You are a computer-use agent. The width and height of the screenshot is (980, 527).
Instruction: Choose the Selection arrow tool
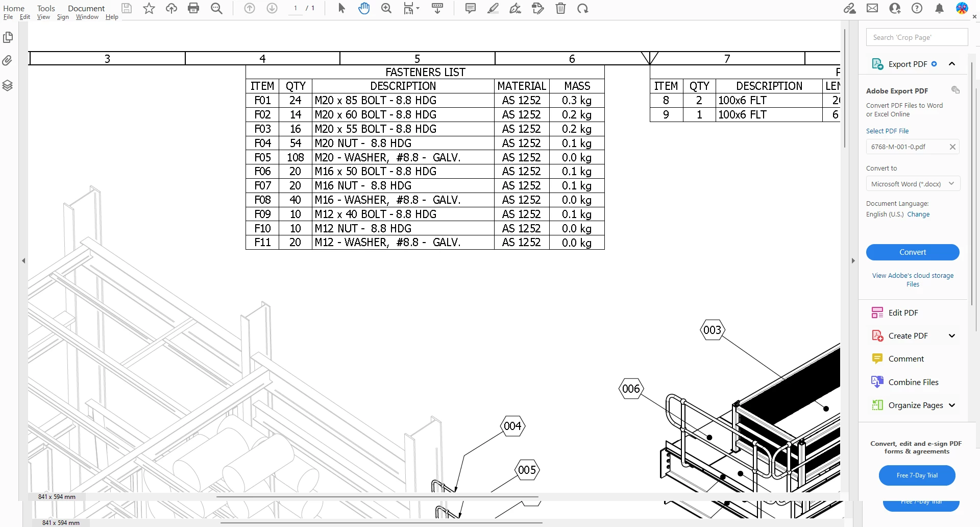[x=341, y=8]
